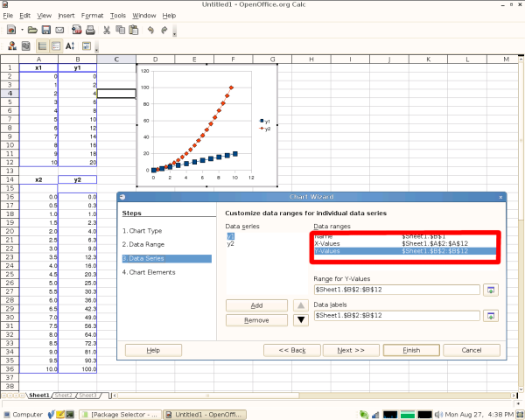The width and height of the screenshot is (525, 420).
Task: Click the Undo arrow icon
Action: [150, 30]
